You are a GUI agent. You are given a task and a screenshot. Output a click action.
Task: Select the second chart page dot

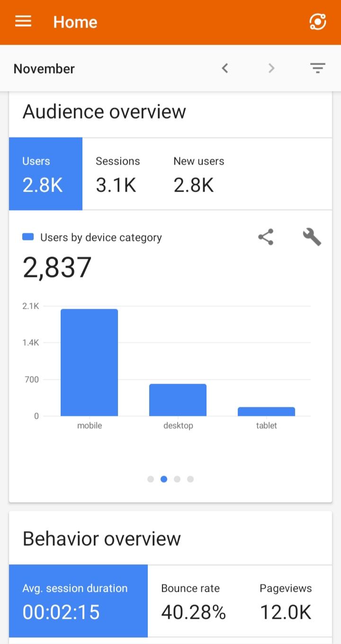pyautogui.click(x=164, y=479)
